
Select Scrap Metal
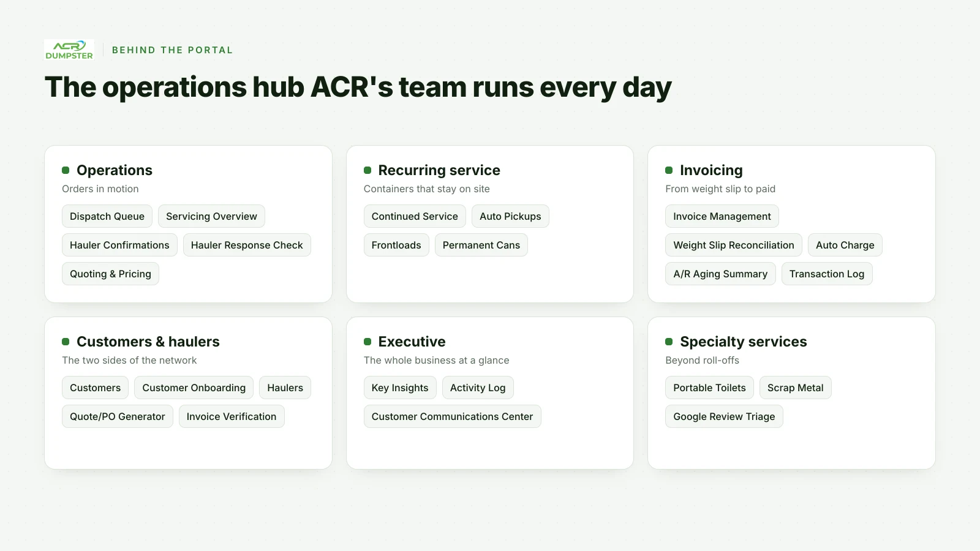796,388
